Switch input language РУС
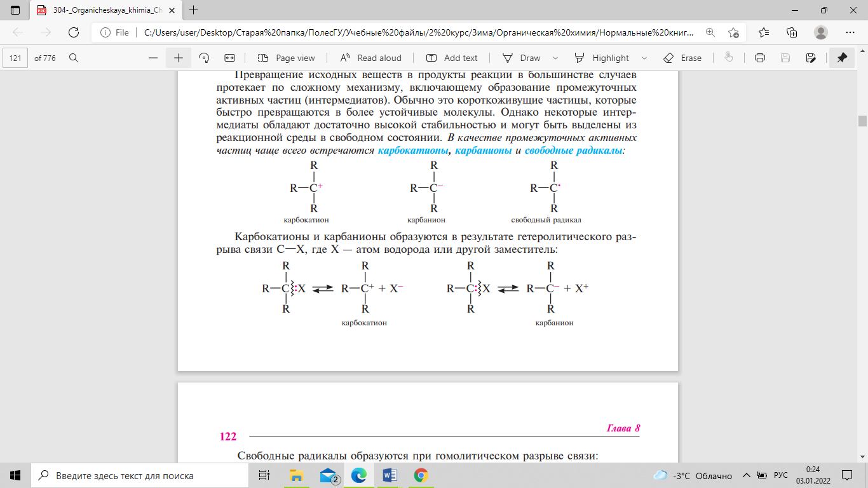Viewport: 868px width, 488px height. coord(781,475)
